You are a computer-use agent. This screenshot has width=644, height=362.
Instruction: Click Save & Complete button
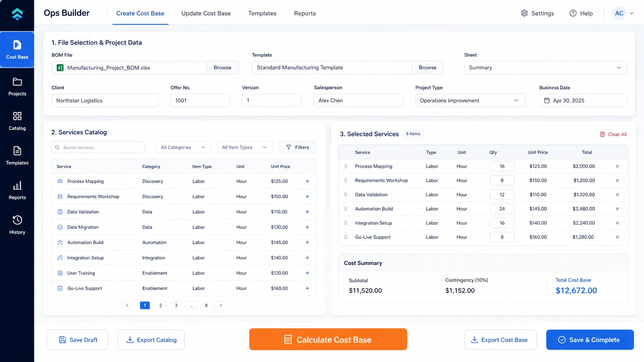590,340
